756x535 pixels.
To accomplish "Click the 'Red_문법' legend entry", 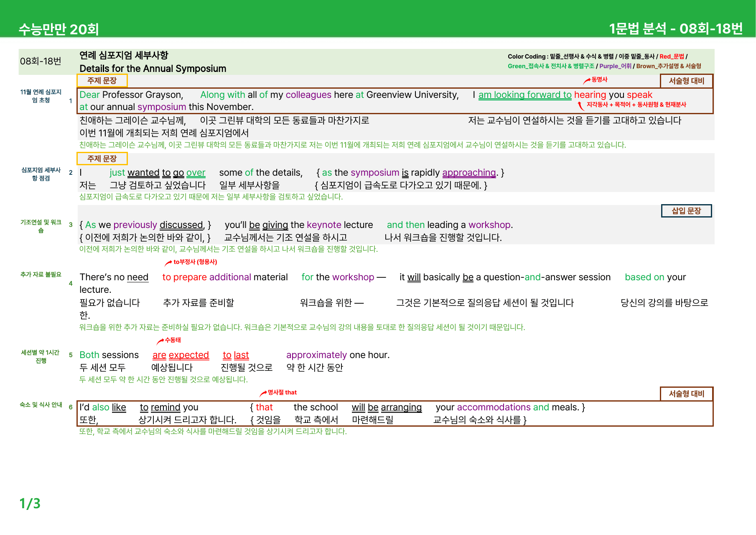I will (x=672, y=56).
